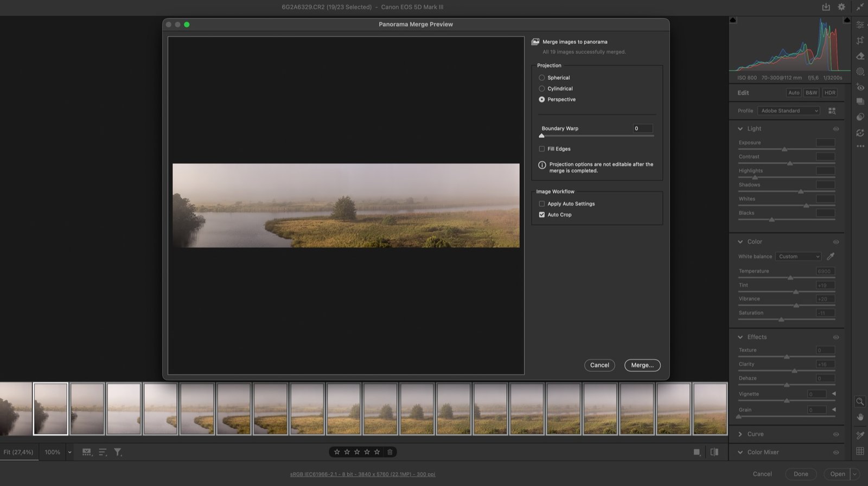868x486 pixels.
Task: Open the Presets overlapping circles icon
Action: pyautogui.click(x=860, y=117)
